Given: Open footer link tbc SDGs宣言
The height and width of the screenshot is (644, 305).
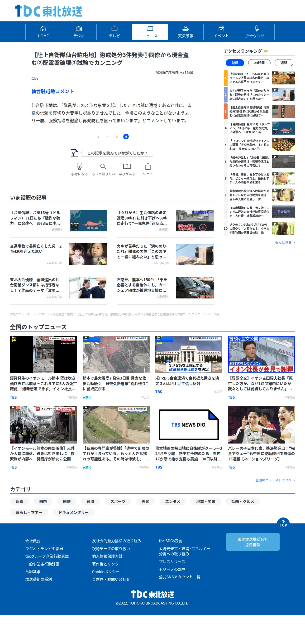Looking at the screenshot, I should pyautogui.click(x=170, y=541).
